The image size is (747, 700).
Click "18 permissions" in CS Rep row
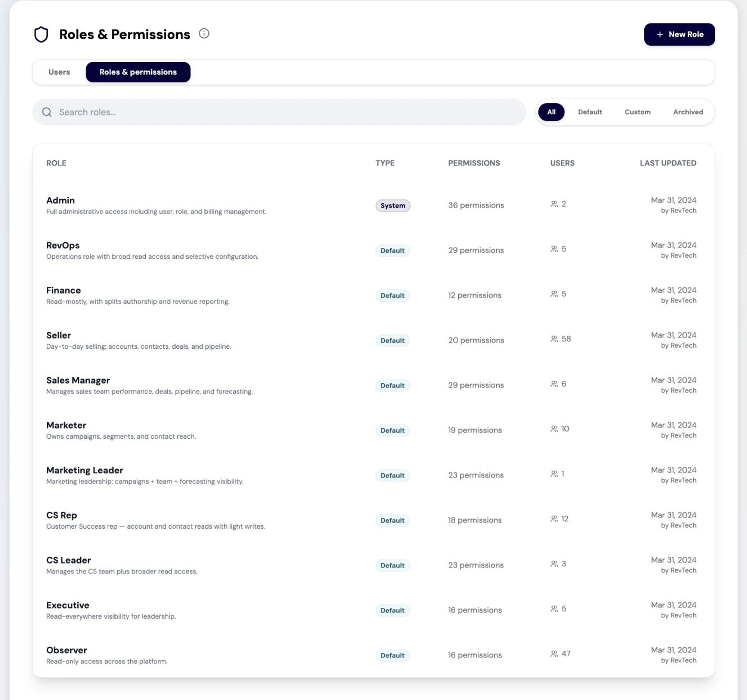tap(475, 520)
